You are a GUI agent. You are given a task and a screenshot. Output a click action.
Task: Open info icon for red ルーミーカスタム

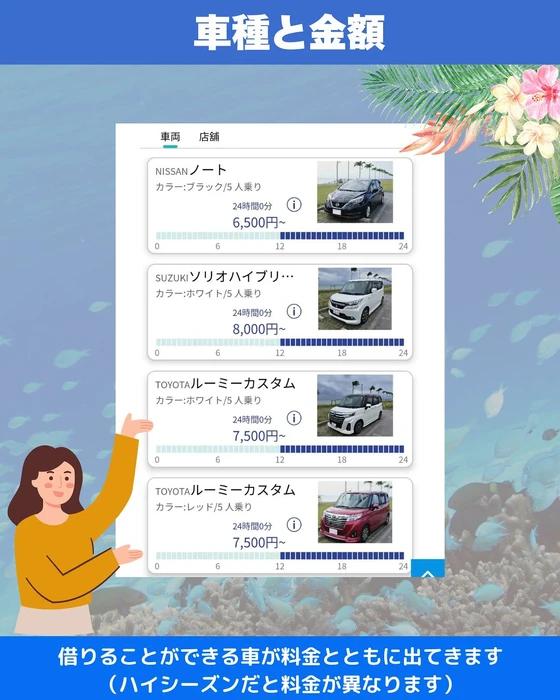click(294, 525)
